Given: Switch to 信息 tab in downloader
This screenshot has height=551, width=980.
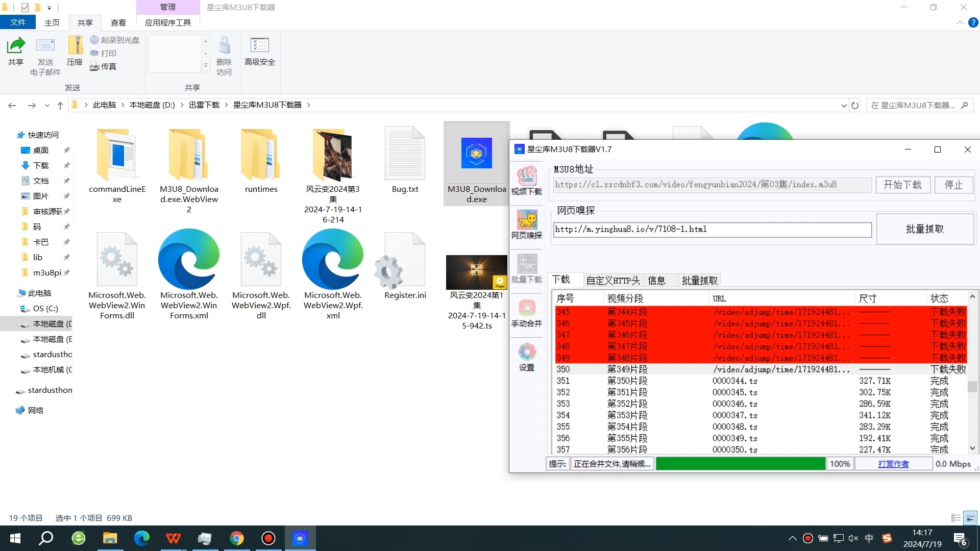Looking at the screenshot, I should click(x=656, y=280).
